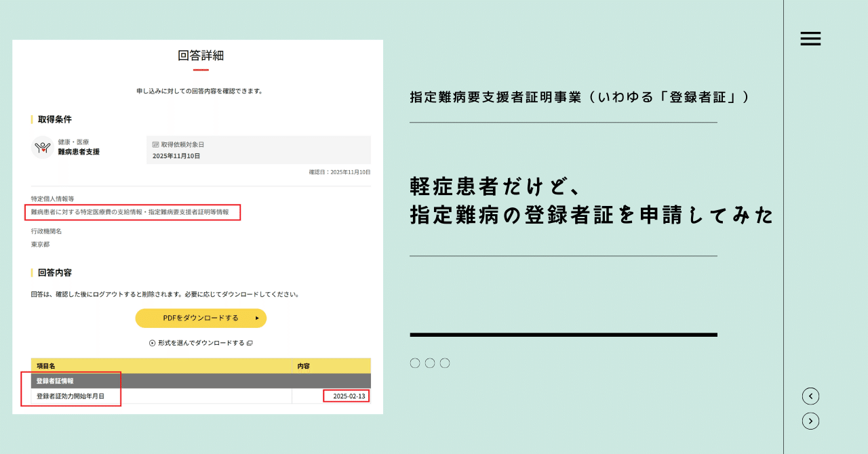The height and width of the screenshot is (454, 868).
Task: Open the hamburger menu at top right
Action: tap(810, 39)
